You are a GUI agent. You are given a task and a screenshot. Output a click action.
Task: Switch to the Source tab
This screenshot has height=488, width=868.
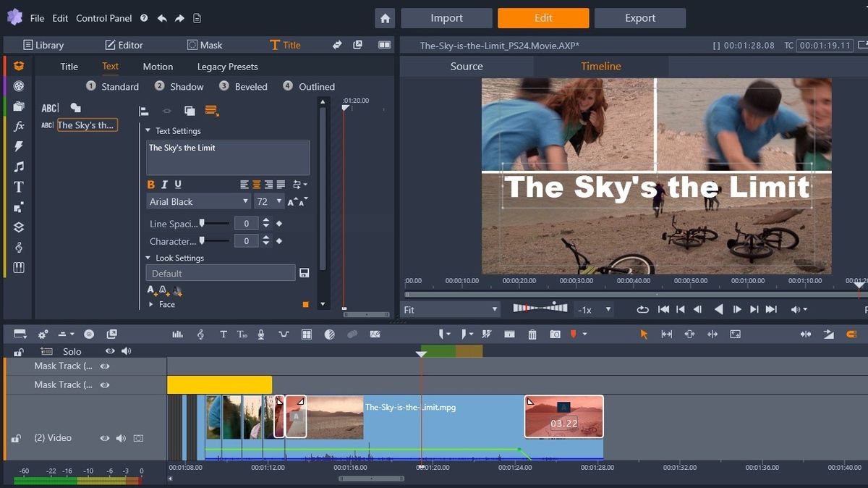click(466, 65)
